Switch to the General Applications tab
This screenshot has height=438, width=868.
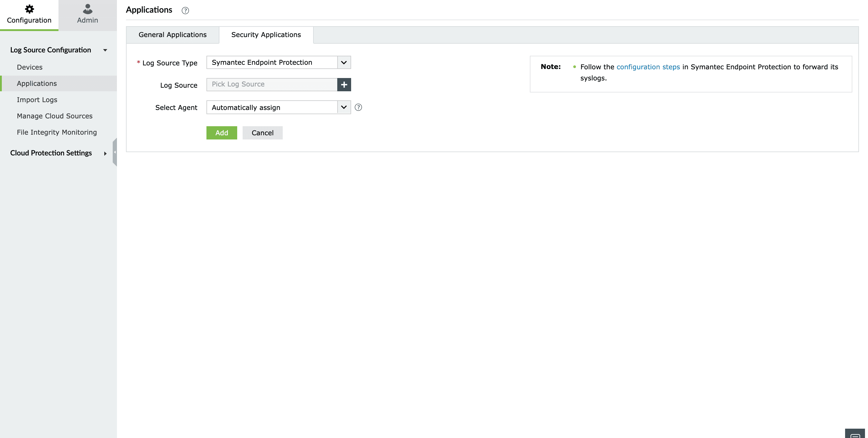coord(172,35)
